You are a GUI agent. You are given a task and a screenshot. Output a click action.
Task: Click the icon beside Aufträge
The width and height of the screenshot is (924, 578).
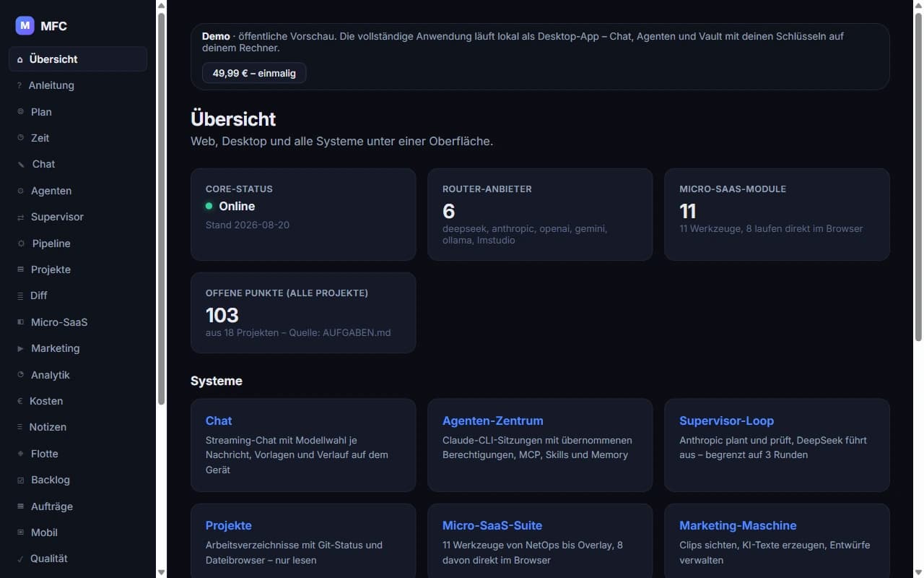click(20, 506)
